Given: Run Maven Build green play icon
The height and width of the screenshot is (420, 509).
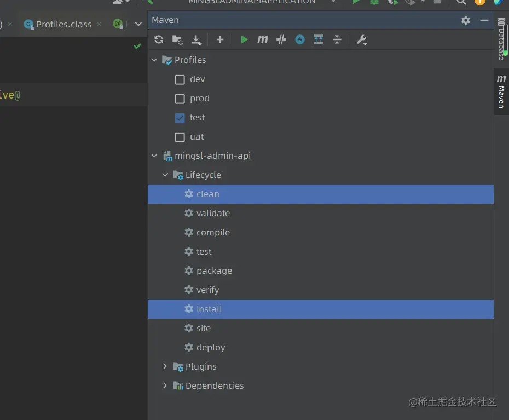Looking at the screenshot, I should pos(244,39).
